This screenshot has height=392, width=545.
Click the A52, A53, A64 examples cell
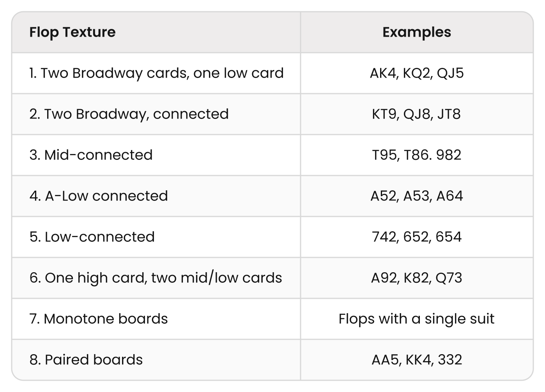[417, 196]
